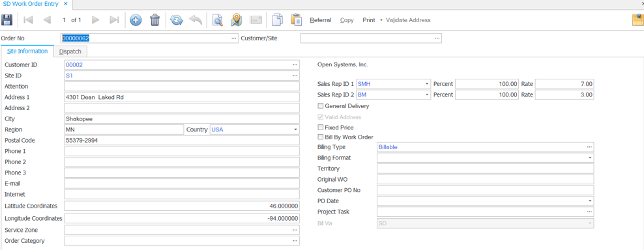Click the Sales Rep 1 Rate field
Viewport: 644px width, 250px height.
click(564, 84)
